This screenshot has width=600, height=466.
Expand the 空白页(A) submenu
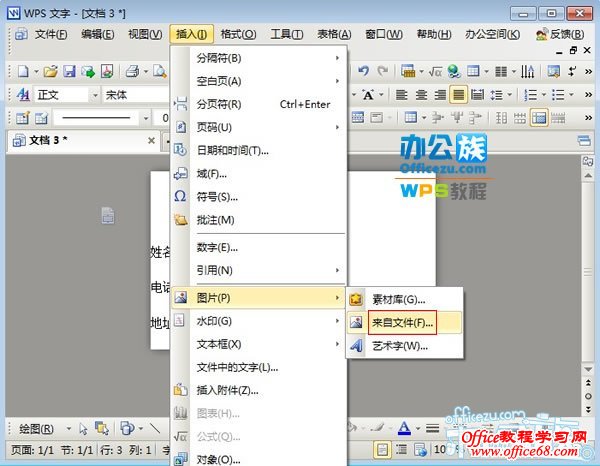[259, 81]
